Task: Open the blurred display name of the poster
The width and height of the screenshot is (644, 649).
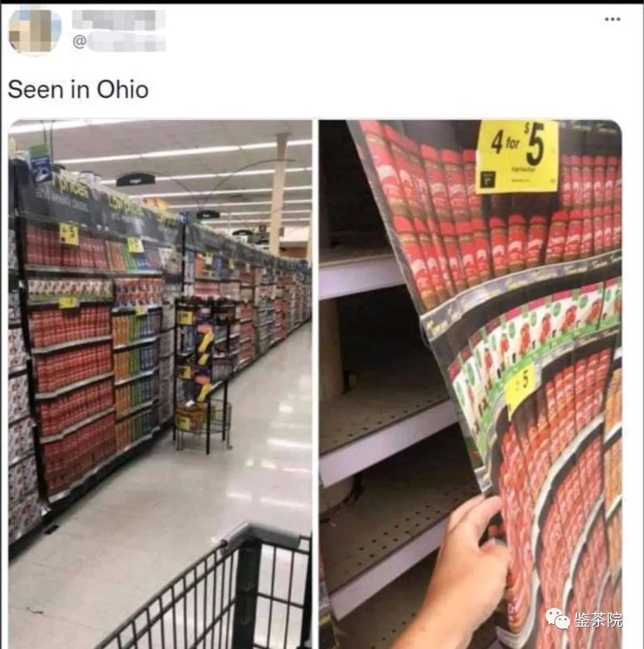Action: pyautogui.click(x=119, y=20)
